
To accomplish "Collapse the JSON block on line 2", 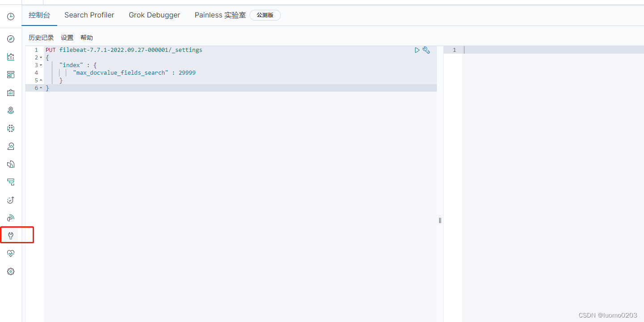I will tap(41, 57).
